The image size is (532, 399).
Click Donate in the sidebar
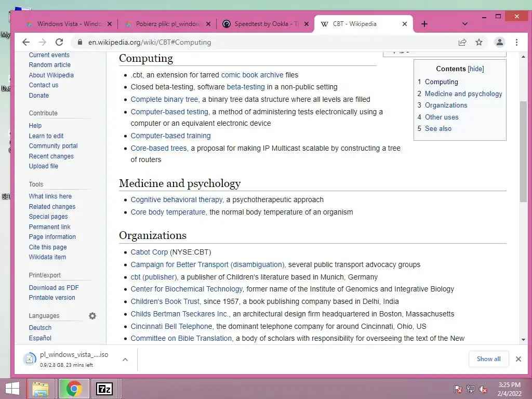[x=38, y=96]
